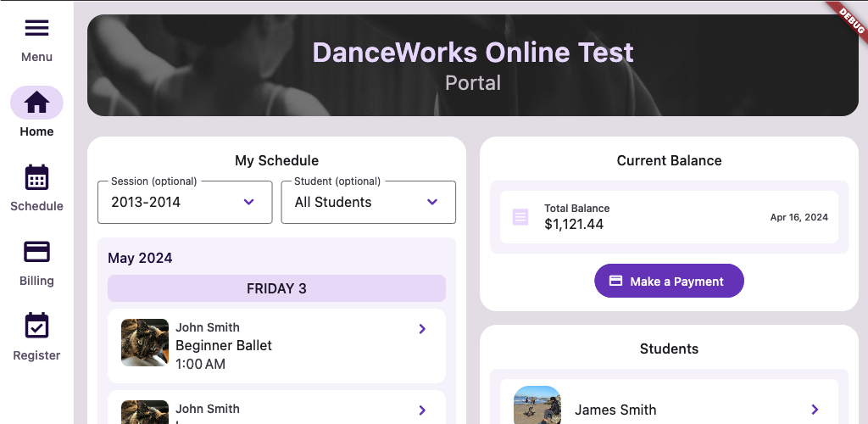Click the 1:00 AM class time
Screen dimensions: 868x424
tap(200, 365)
